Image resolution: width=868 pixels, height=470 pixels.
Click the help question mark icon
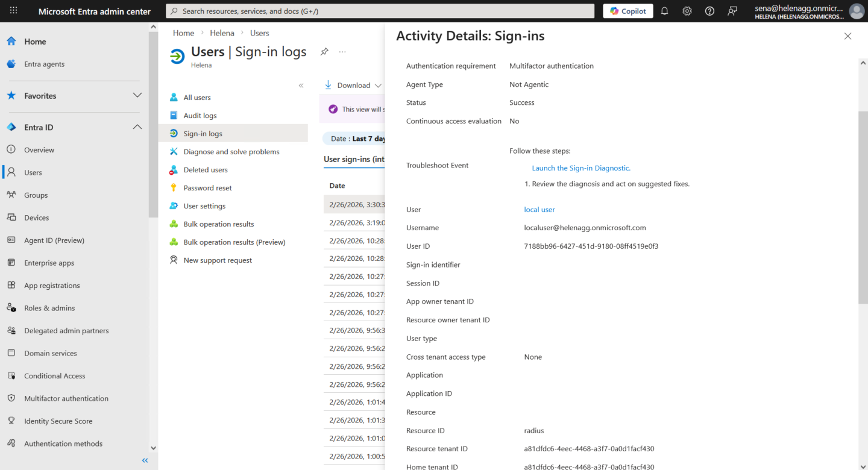(709, 11)
